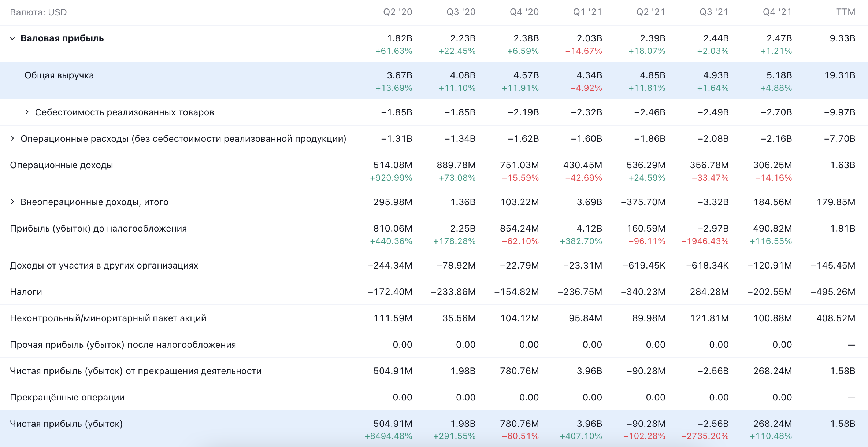Click Неконтрольный/миноритарный пакет акций label
This screenshot has height=447, width=868.
[x=108, y=318]
